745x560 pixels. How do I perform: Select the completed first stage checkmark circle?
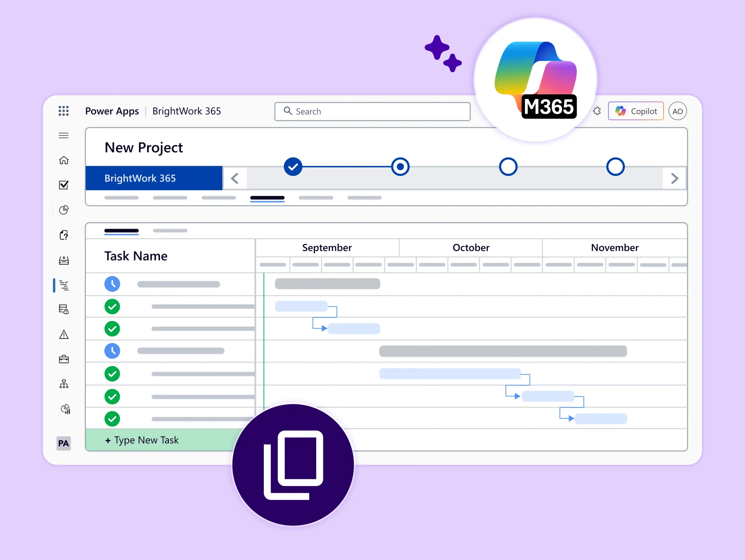[x=293, y=166]
